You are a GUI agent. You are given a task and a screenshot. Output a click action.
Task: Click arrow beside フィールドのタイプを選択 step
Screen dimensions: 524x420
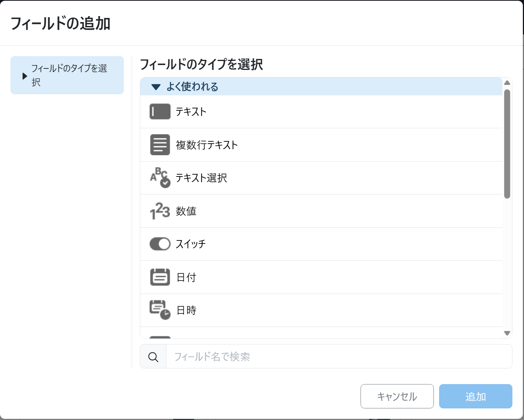point(25,76)
